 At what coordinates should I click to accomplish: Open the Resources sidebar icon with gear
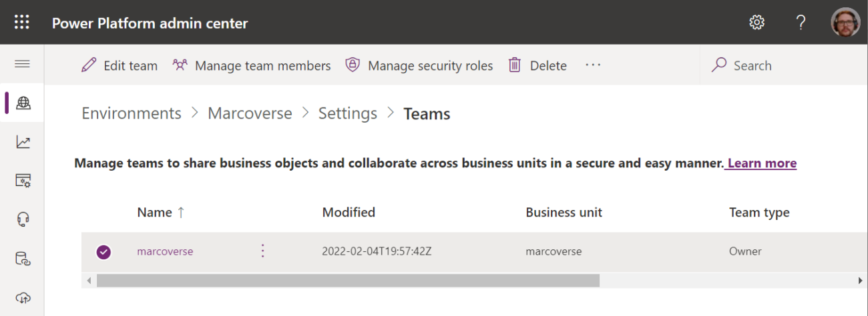tap(23, 180)
